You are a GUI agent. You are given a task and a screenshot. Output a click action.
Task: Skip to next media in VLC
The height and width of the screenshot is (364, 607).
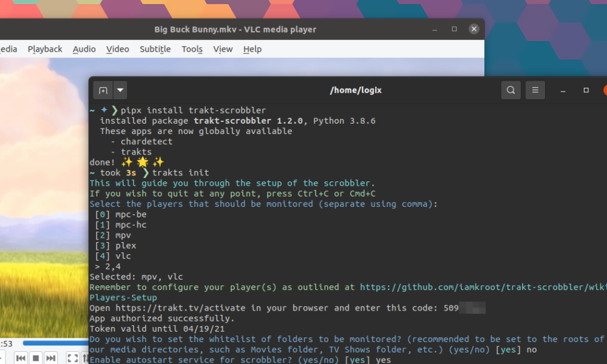50,358
